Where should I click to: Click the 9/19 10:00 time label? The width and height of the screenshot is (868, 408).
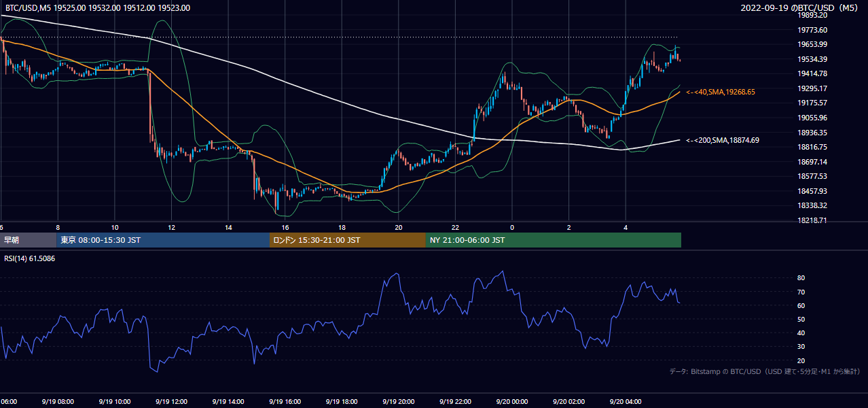tap(114, 402)
